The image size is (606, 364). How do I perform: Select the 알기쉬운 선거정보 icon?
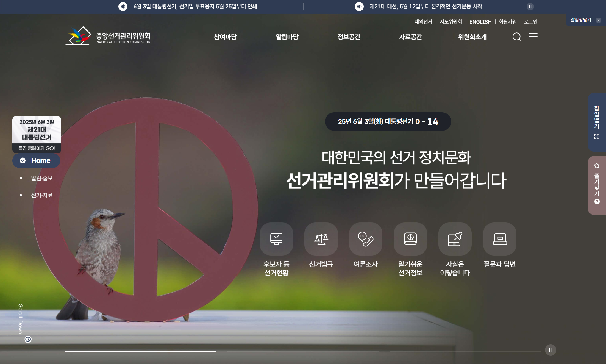pos(410,239)
